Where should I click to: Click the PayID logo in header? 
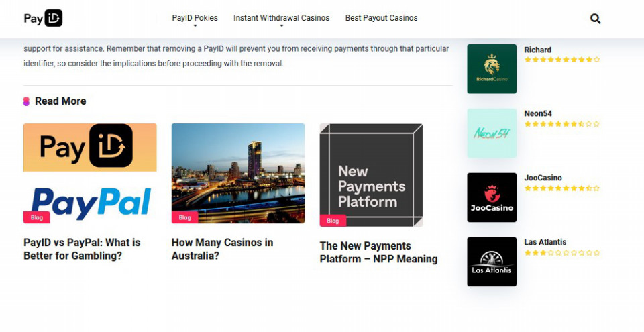[x=43, y=18]
